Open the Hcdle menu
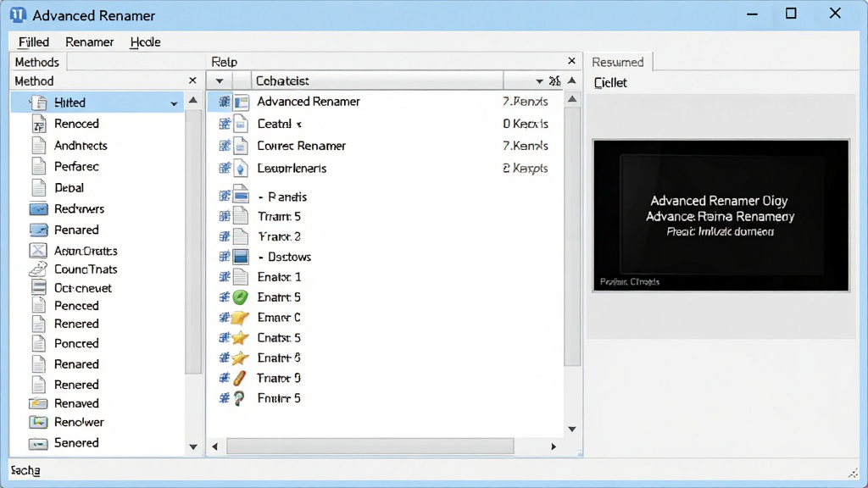This screenshot has width=868, height=488. point(145,42)
